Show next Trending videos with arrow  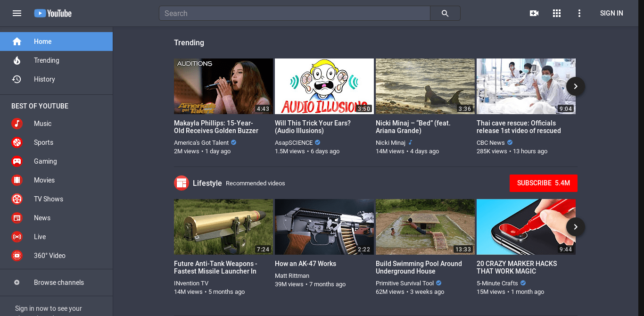[576, 86]
